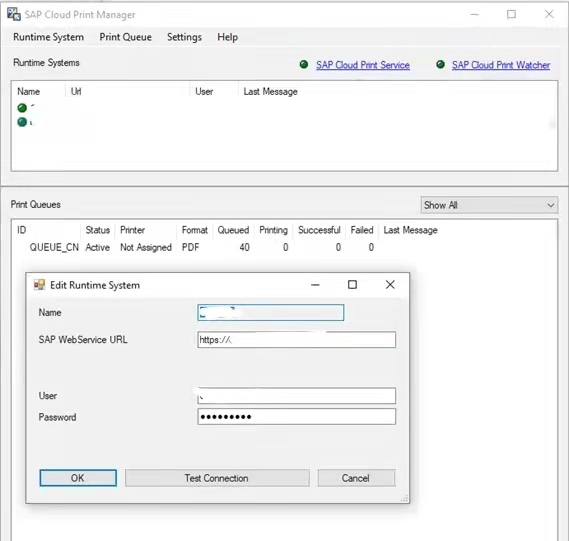
Task: Click Runtime Systems Last Message column header
Action: [270, 91]
